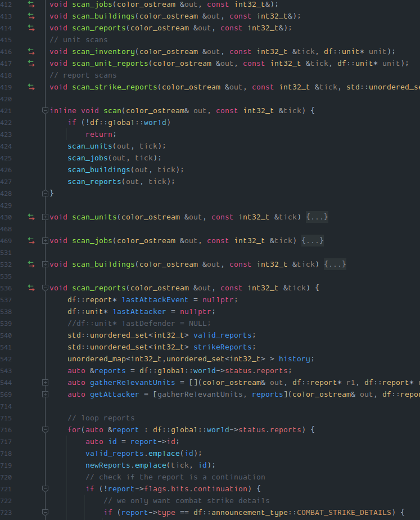420x520 pixels.
Task: Click gutter icon beside scan_unit_reports declaration
Action: (x=31, y=64)
